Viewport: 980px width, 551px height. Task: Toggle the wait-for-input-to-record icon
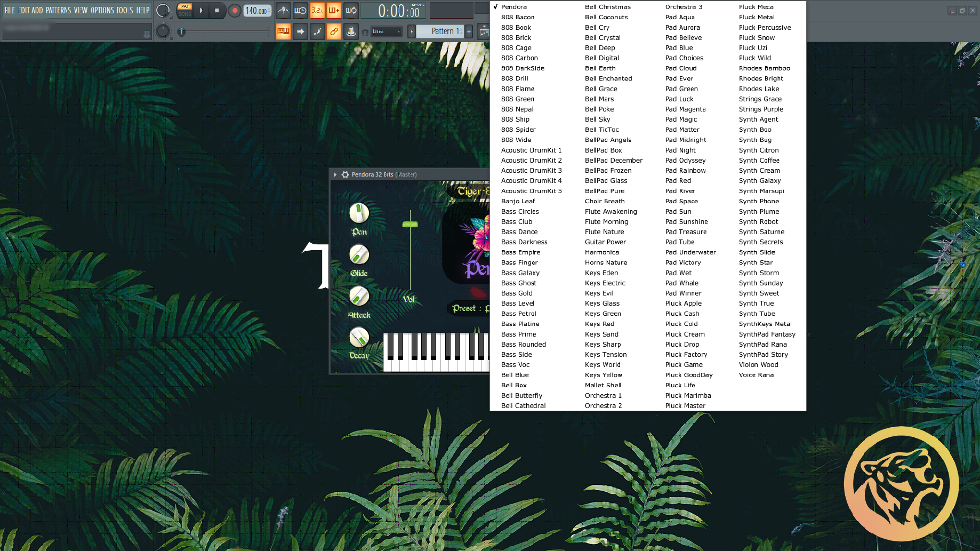click(x=300, y=10)
